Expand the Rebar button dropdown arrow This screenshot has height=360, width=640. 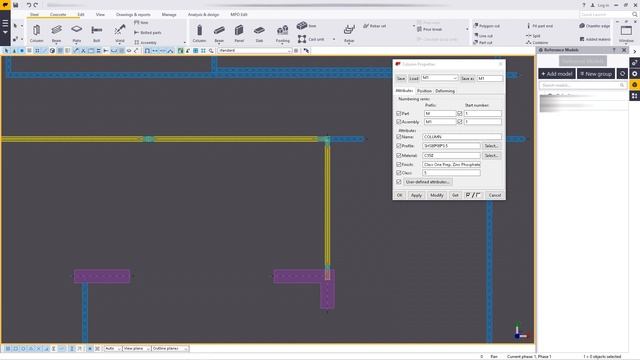349,43
